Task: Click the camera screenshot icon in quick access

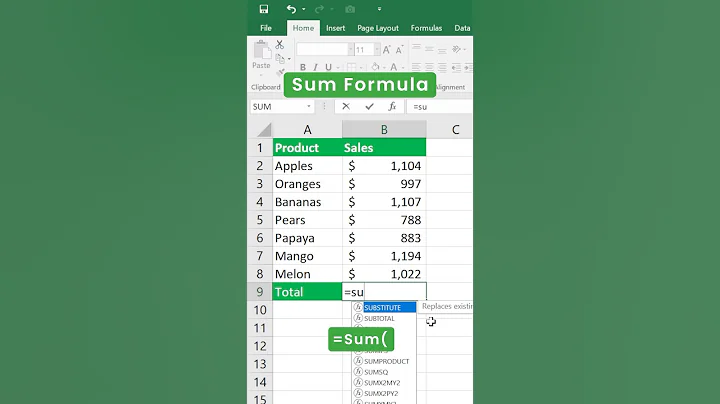Action: click(x=350, y=9)
